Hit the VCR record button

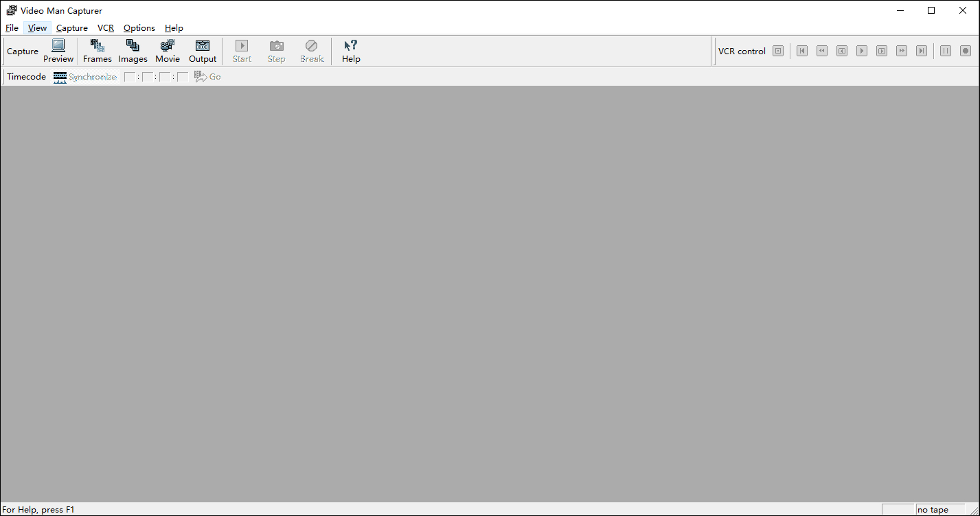pyautogui.click(x=965, y=51)
